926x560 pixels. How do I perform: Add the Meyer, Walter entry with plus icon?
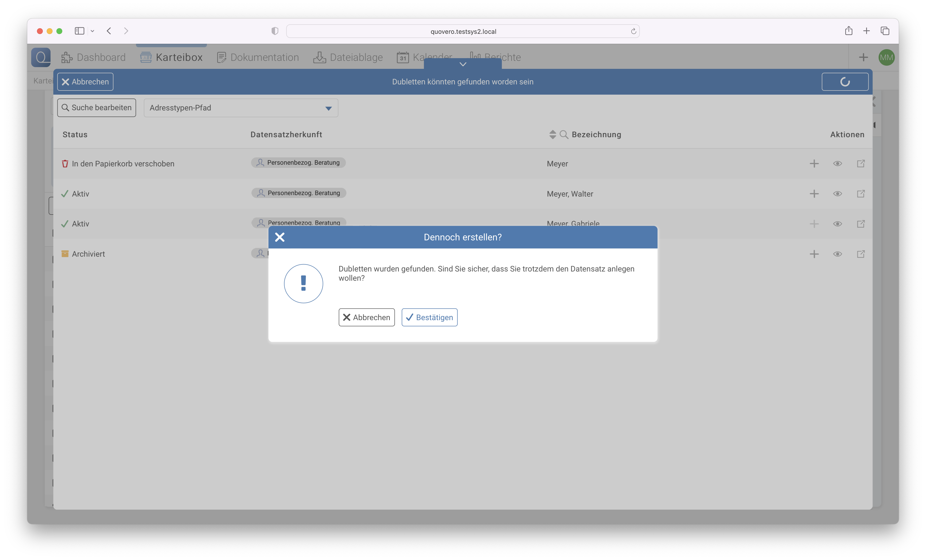click(x=814, y=194)
